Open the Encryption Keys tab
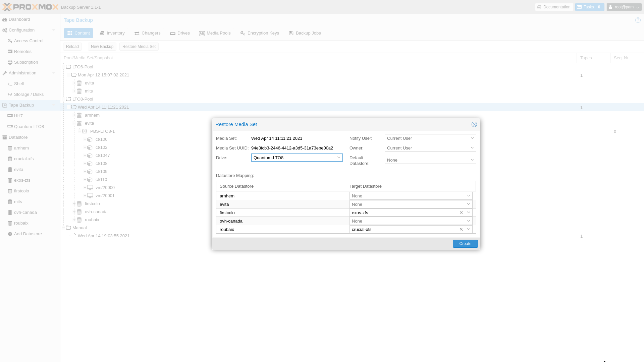 click(260, 33)
